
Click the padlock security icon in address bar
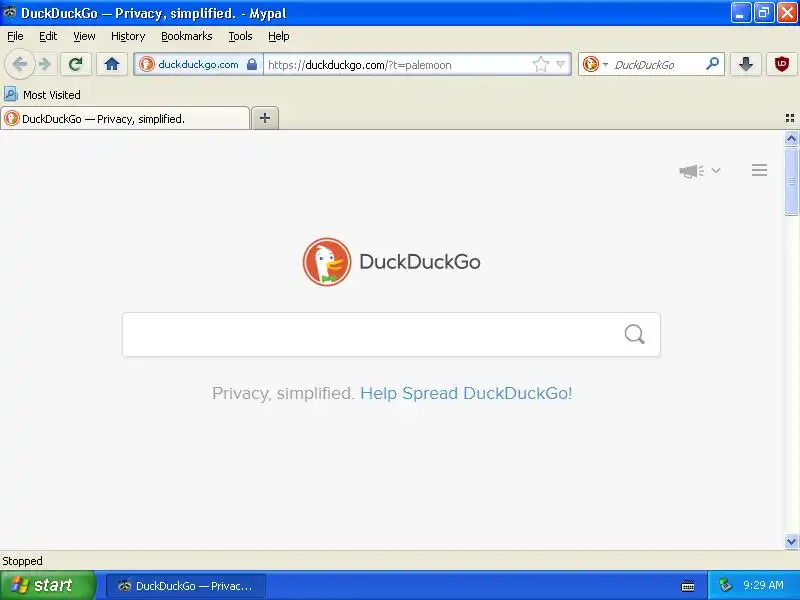[252, 64]
